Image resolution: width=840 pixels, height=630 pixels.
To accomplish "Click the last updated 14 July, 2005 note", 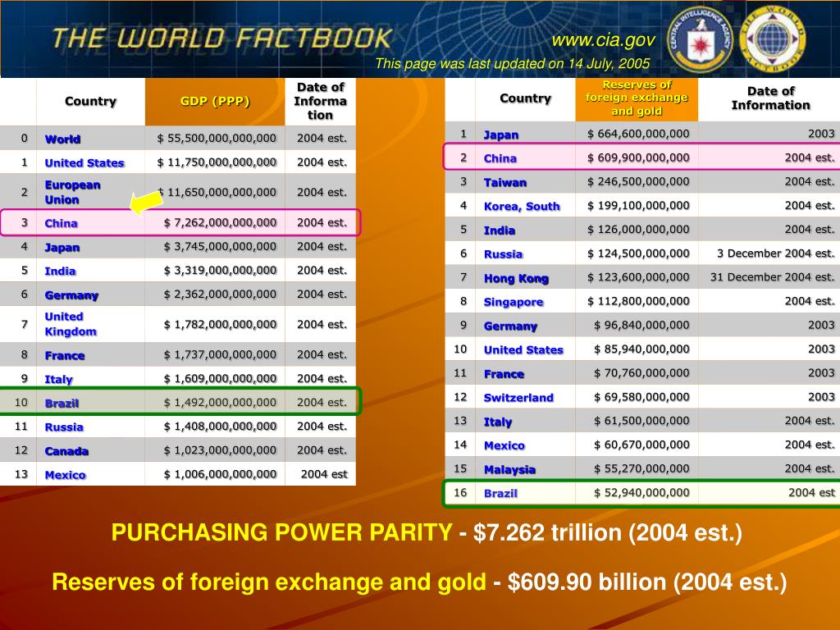I will point(512,64).
